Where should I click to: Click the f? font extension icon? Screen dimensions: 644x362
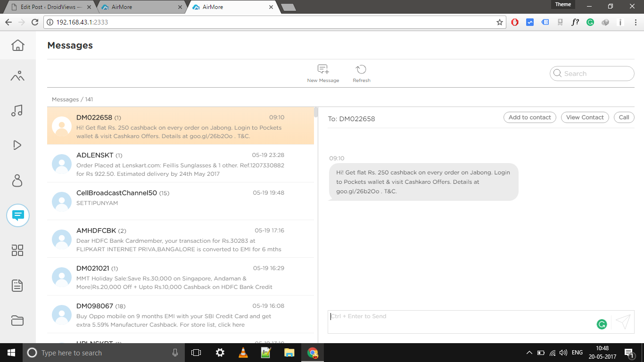pos(575,22)
